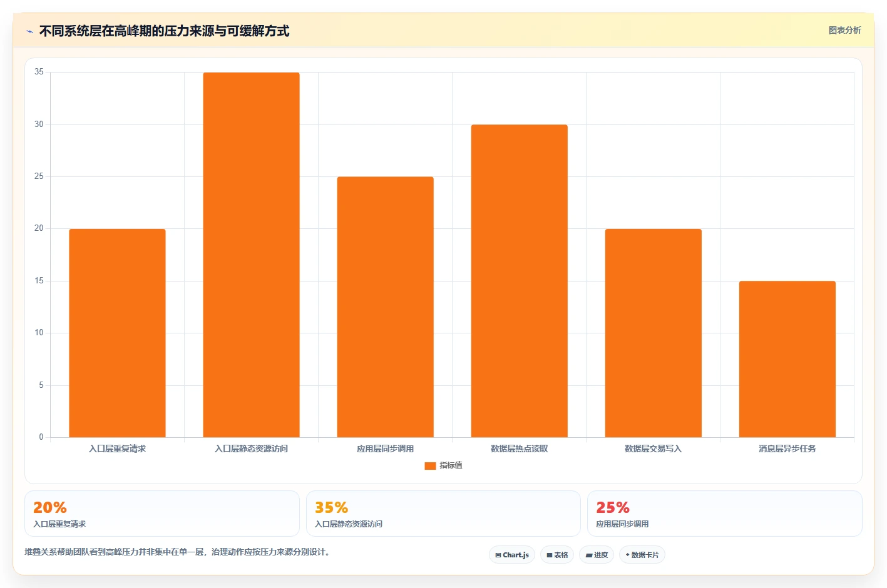This screenshot has height=588, width=887.
Task: Click the 数据卡片 chip
Action: coord(642,555)
